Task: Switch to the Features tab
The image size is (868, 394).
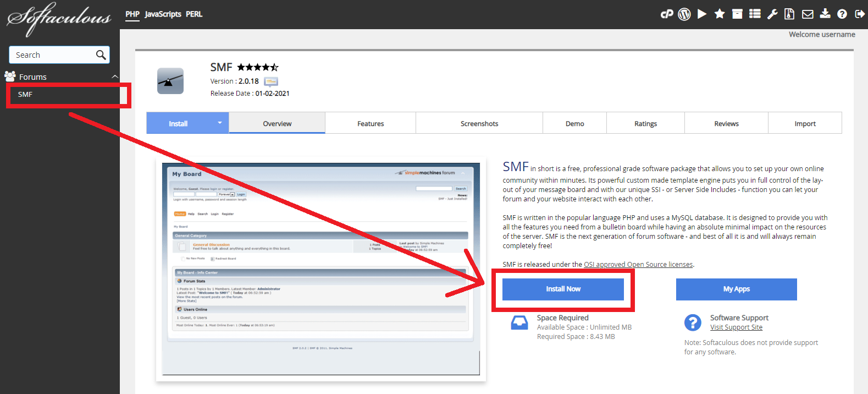Action: (371, 124)
